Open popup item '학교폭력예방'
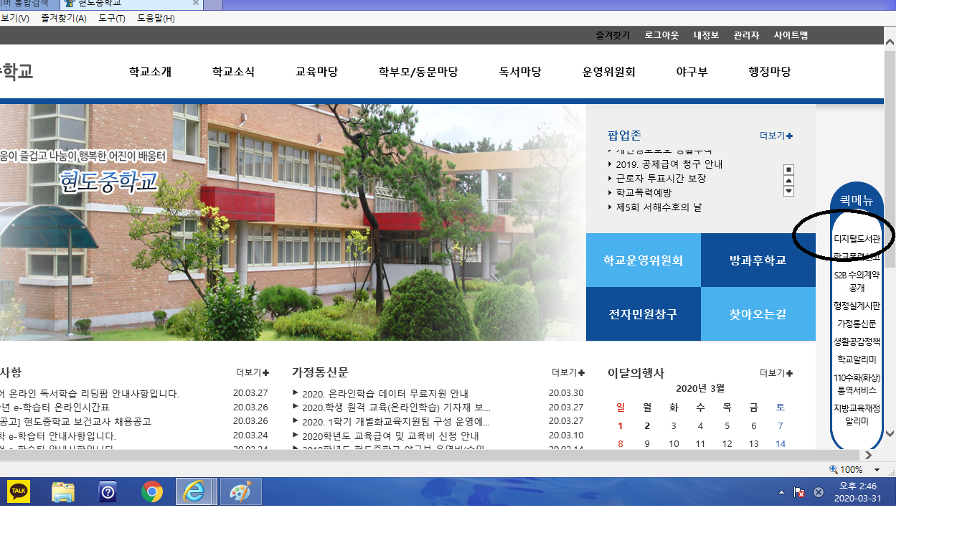 pyautogui.click(x=644, y=192)
